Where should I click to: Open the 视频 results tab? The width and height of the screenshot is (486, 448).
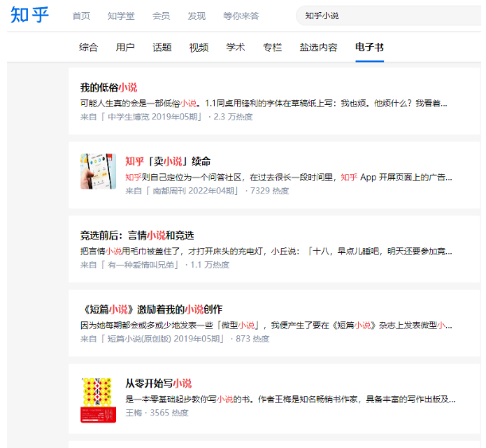(x=199, y=48)
